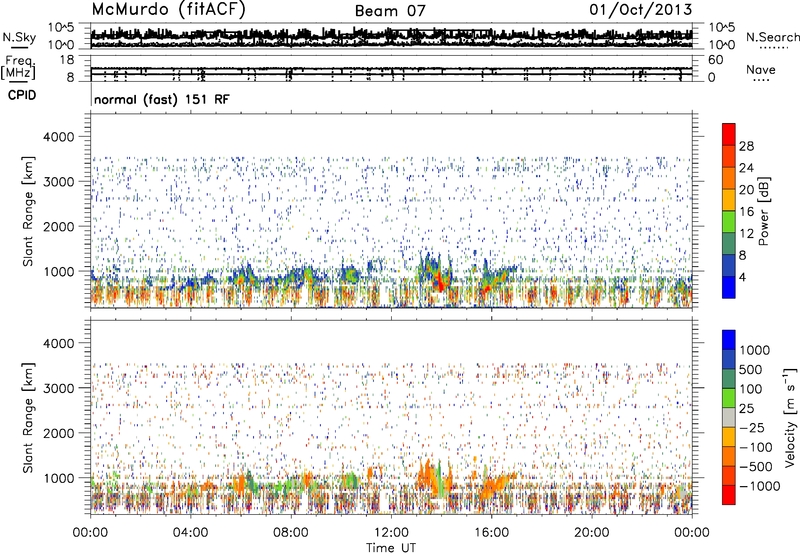800x554 pixels.
Task: Click the Slant Range [km] label of Power panel
Action: click(28, 211)
